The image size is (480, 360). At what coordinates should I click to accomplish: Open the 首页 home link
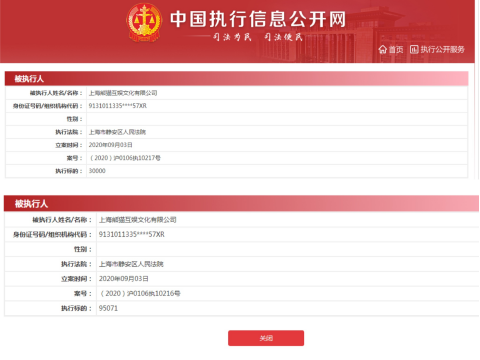(396, 50)
